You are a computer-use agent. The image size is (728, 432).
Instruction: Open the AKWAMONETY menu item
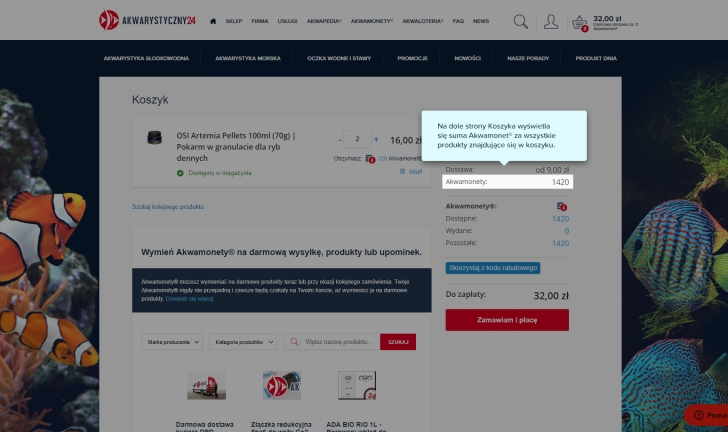372,21
